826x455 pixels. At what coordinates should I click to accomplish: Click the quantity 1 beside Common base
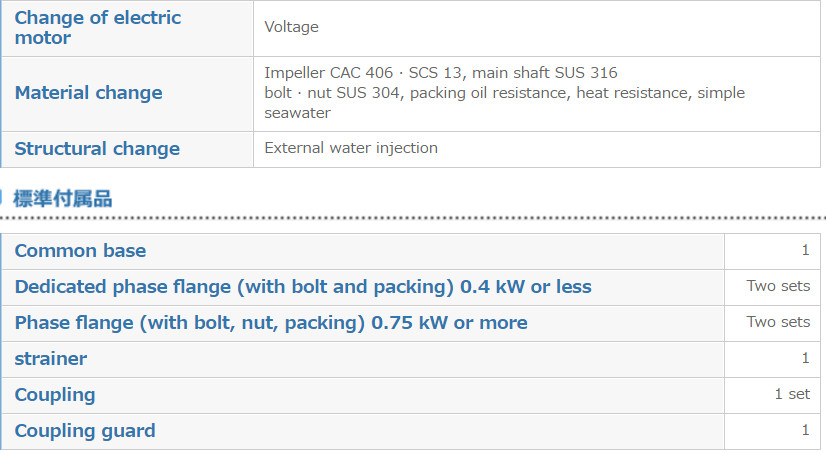[x=805, y=250]
